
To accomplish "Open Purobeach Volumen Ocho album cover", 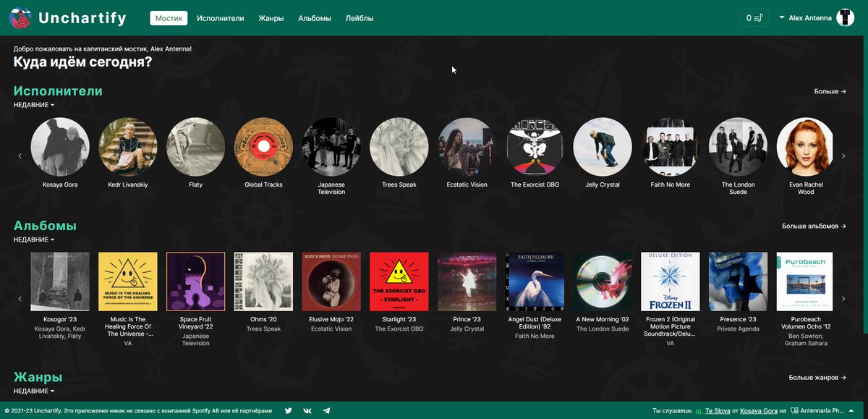I will pos(805,282).
